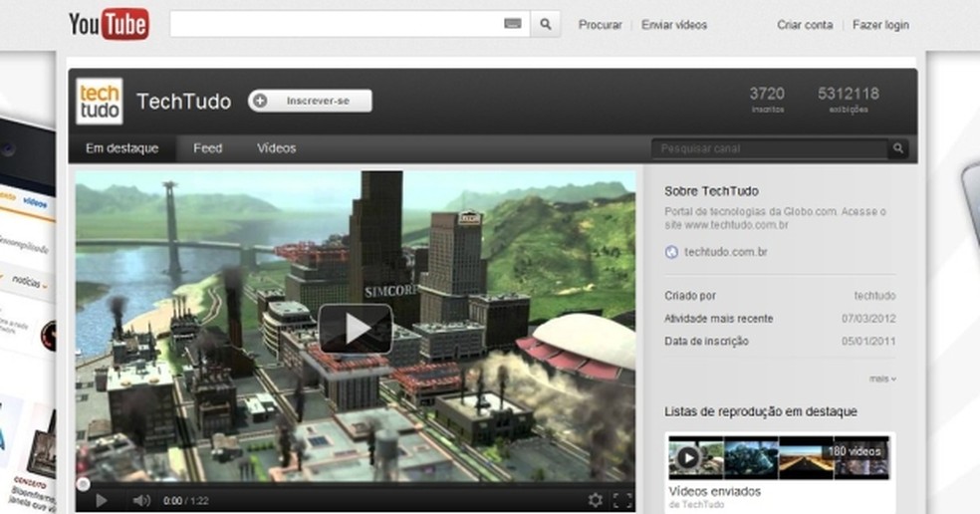Start video with the large center play button

356,329
